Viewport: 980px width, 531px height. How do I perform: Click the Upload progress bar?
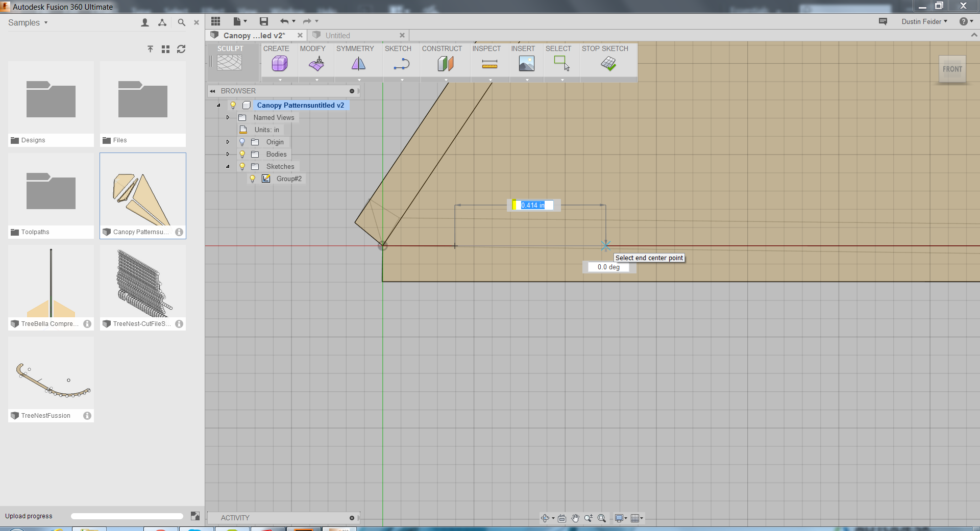(127, 516)
